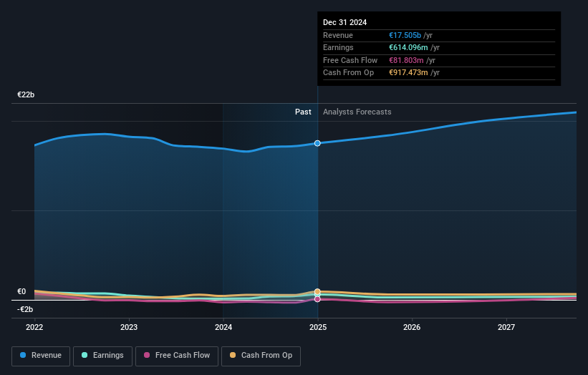Click the €917.473m cash from op value

(408, 73)
